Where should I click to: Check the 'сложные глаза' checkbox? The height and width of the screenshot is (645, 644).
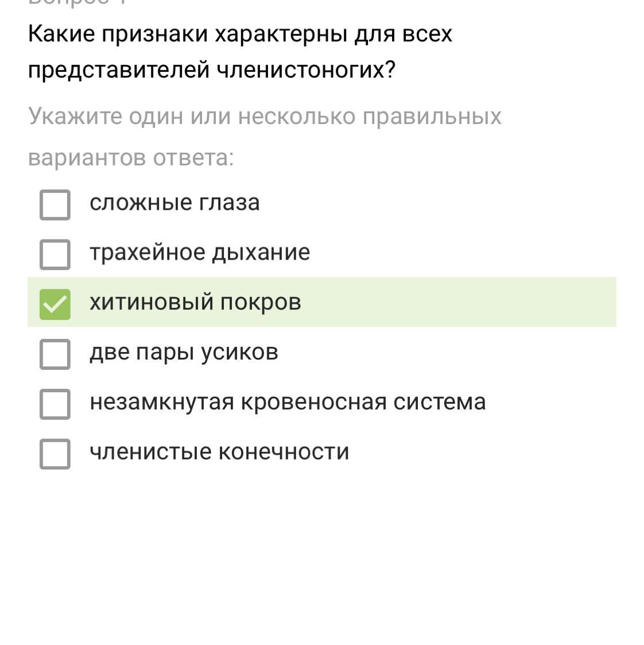coord(55,204)
